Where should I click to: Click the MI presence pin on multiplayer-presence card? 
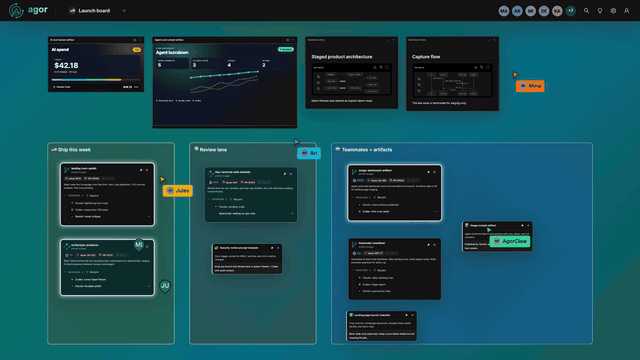tap(139, 245)
